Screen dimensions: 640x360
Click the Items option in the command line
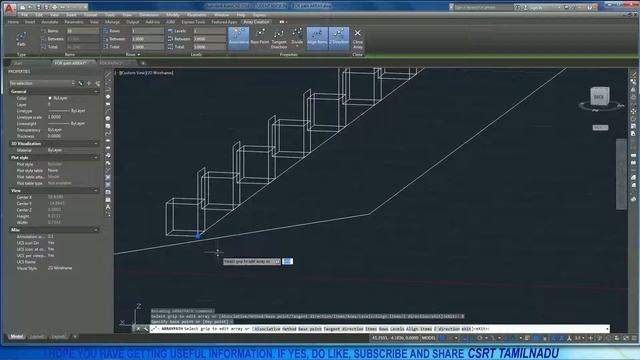[371, 329]
